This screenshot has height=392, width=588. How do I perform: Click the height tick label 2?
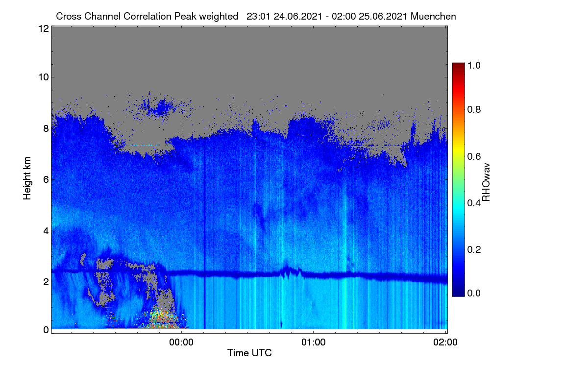click(46, 281)
